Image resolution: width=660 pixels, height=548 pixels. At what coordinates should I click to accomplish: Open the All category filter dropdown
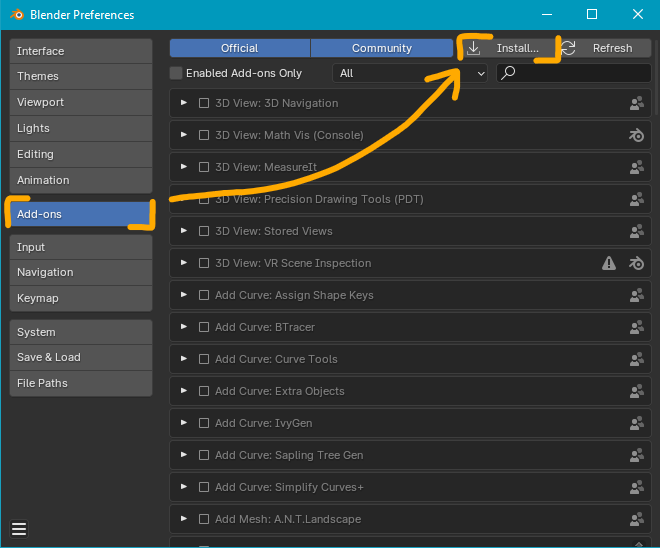[410, 73]
